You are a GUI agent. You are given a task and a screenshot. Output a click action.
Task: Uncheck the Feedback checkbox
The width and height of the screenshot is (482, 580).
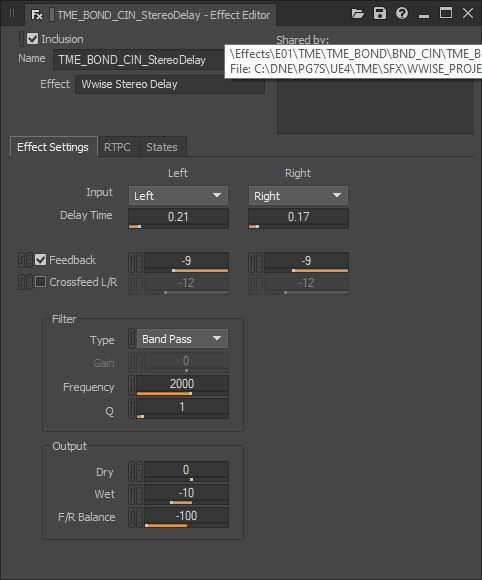40,260
